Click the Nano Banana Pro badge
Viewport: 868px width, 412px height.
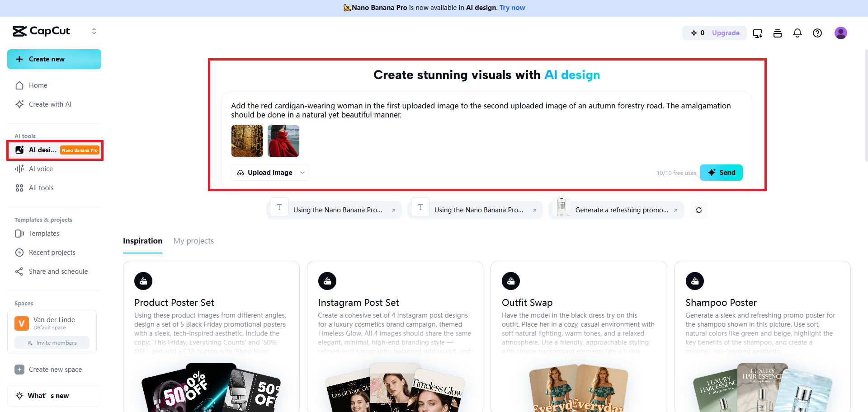tap(80, 150)
